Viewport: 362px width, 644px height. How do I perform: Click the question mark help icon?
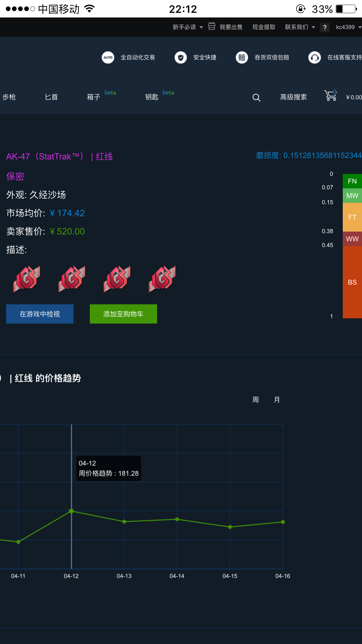pyautogui.click(x=325, y=27)
